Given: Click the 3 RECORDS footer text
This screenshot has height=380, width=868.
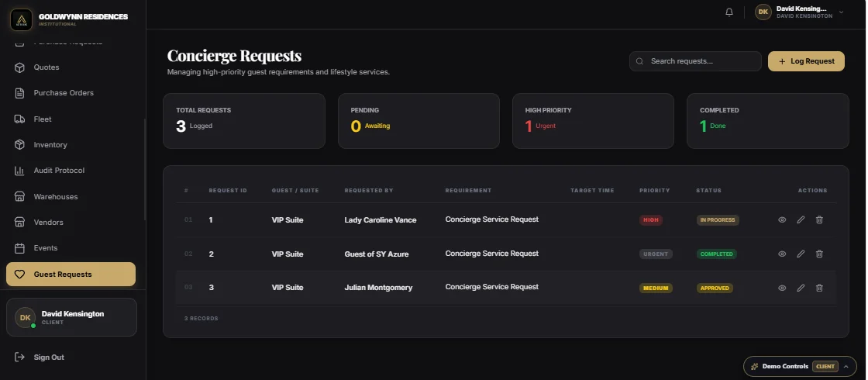Looking at the screenshot, I should pos(201,319).
